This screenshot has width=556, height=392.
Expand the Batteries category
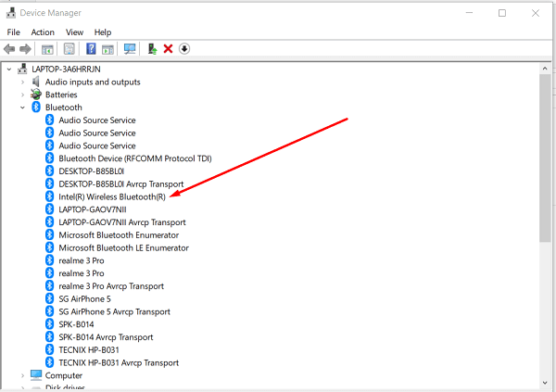(x=22, y=95)
